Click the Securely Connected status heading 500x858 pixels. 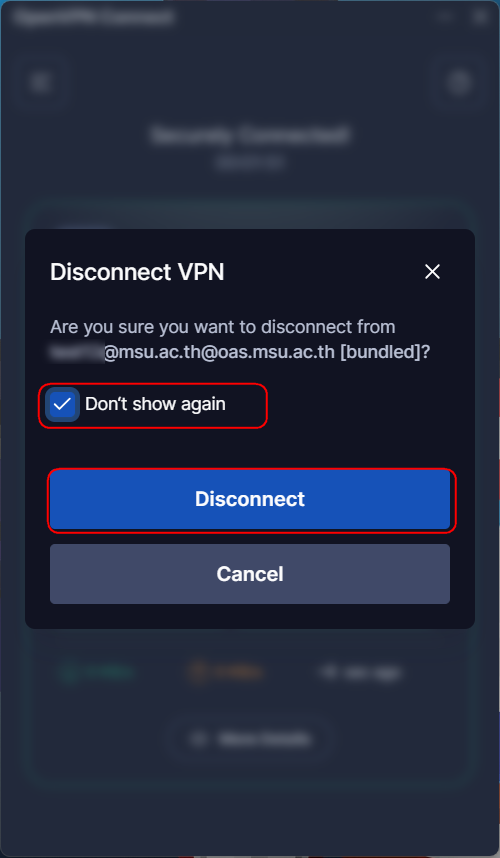click(250, 135)
